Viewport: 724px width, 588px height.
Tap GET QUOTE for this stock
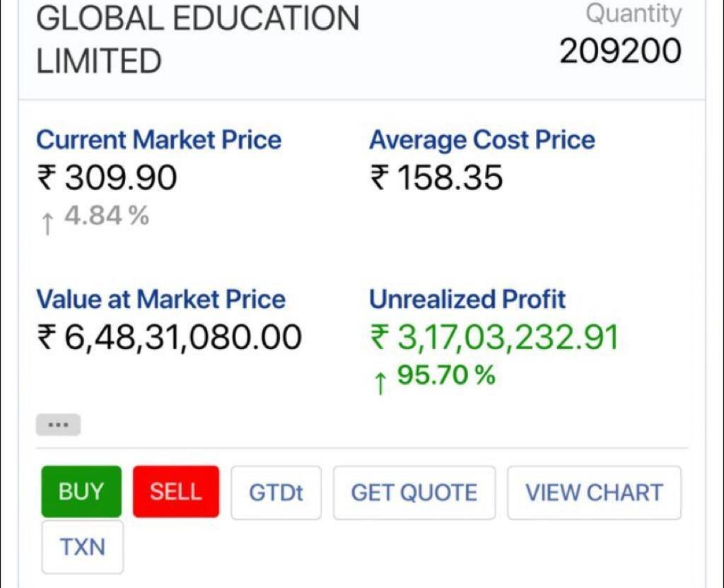pyautogui.click(x=414, y=493)
